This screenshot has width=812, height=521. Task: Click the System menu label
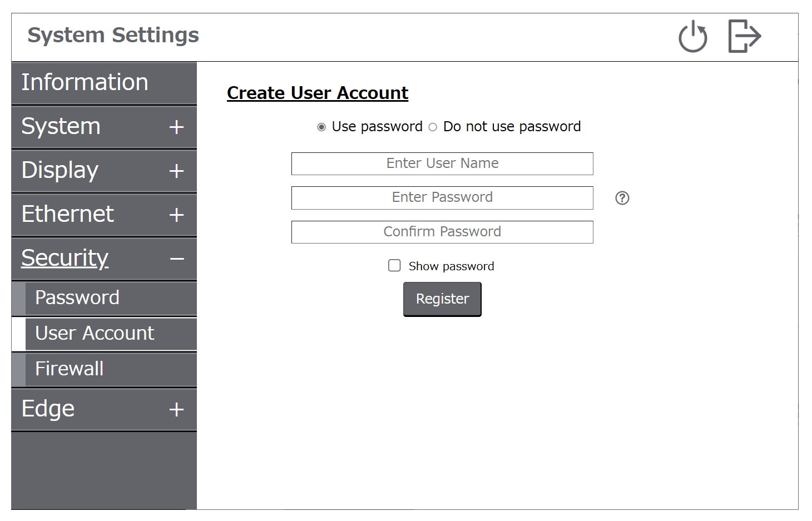[x=61, y=126]
